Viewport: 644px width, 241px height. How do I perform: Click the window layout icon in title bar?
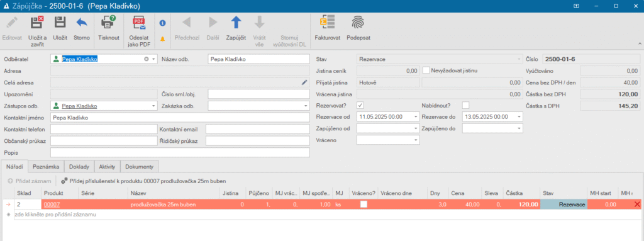click(x=576, y=6)
